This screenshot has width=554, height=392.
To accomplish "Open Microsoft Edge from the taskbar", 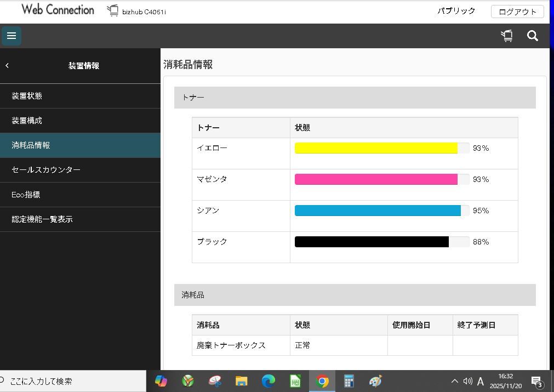I will (x=269, y=381).
